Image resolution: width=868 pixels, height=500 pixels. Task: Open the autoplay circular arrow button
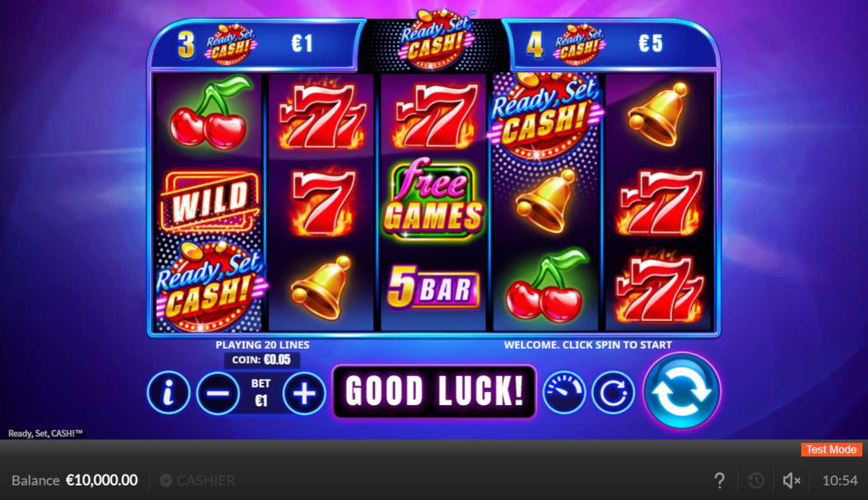pyautogui.click(x=613, y=392)
